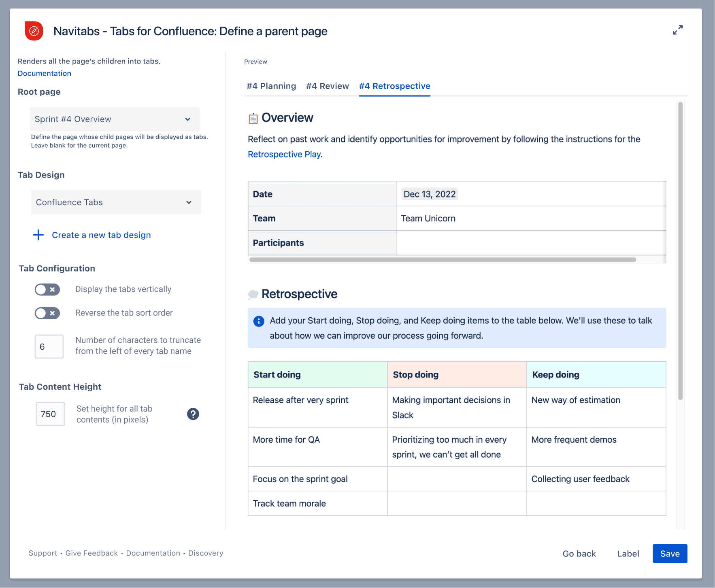
Task: Click the Save button
Action: click(670, 553)
